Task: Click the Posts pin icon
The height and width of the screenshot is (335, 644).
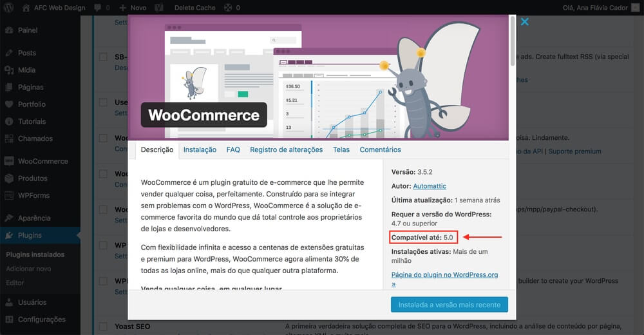Action: (9, 53)
